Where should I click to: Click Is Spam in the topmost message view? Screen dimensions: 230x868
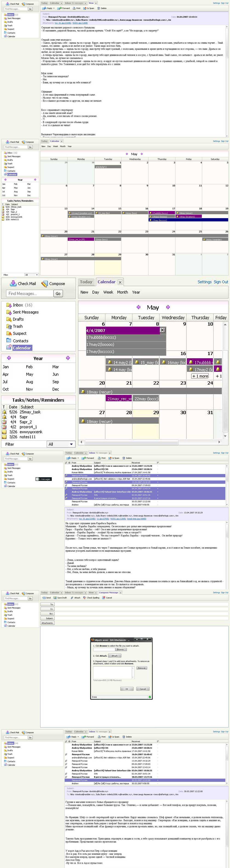89,8
